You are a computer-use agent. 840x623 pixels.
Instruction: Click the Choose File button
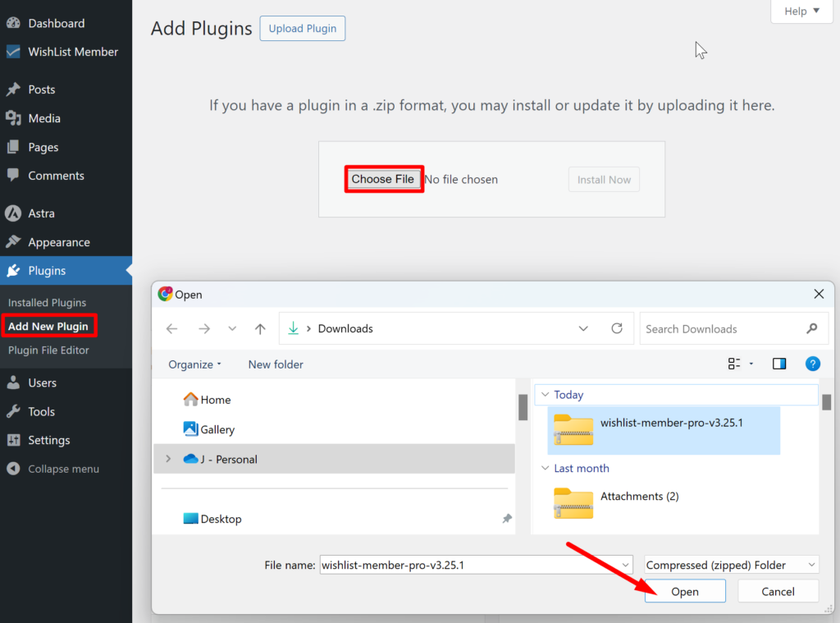point(382,179)
